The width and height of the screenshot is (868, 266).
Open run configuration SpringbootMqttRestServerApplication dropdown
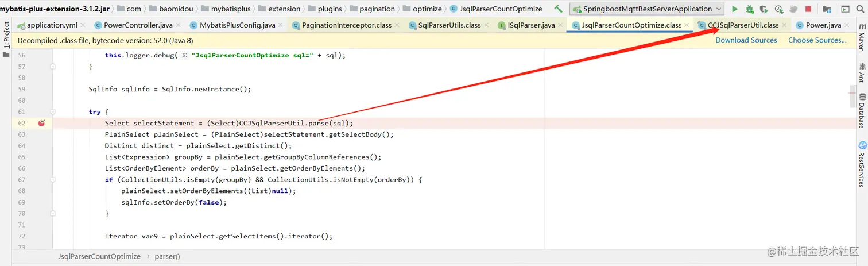tap(647, 9)
